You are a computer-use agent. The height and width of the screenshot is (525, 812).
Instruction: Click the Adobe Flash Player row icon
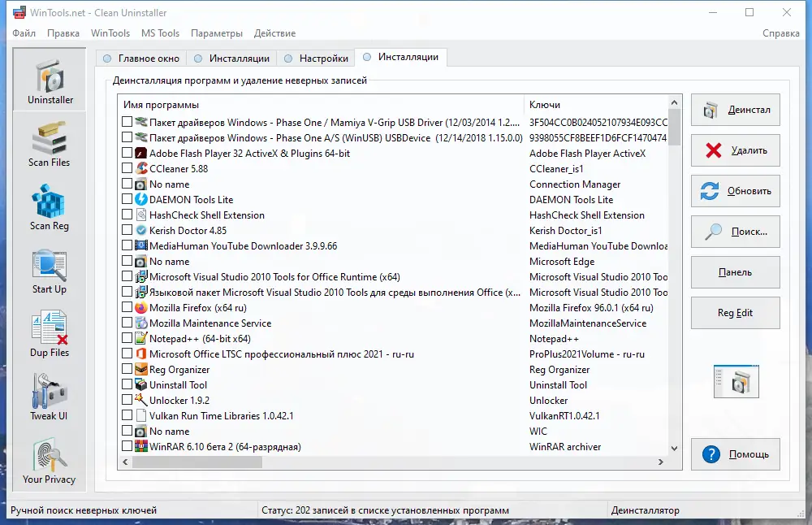click(140, 154)
